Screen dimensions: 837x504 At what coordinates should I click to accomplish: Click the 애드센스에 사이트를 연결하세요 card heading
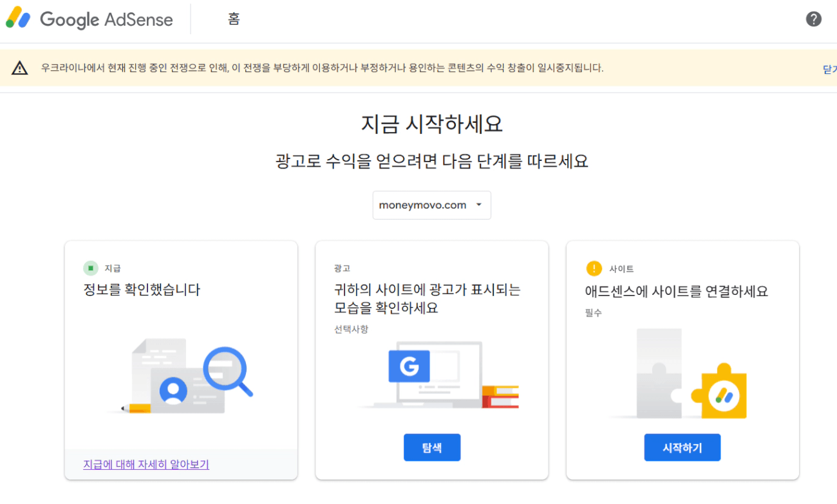pos(677,291)
